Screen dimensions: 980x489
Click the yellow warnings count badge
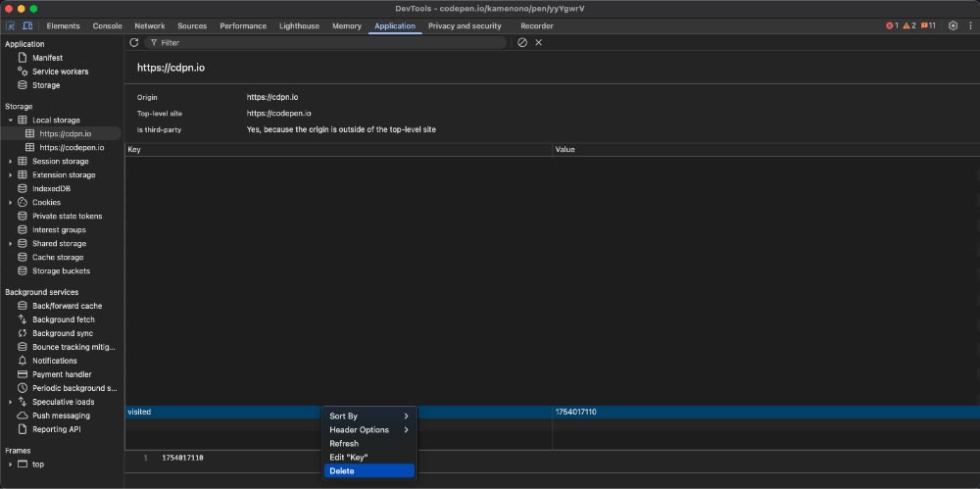click(x=909, y=25)
